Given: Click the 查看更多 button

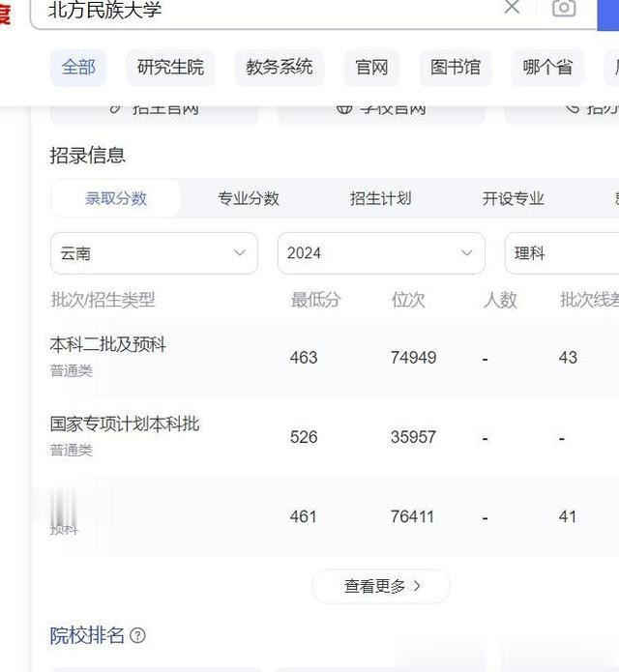Looking at the screenshot, I should pos(381,586).
